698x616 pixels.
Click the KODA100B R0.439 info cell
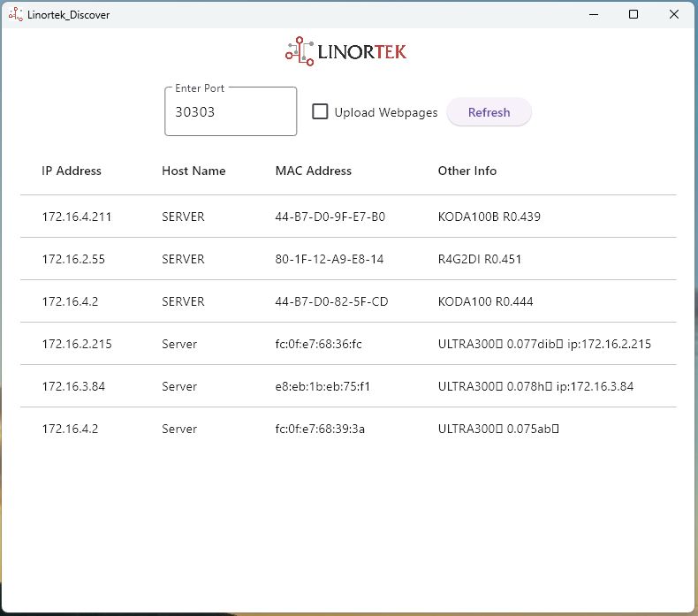(489, 217)
